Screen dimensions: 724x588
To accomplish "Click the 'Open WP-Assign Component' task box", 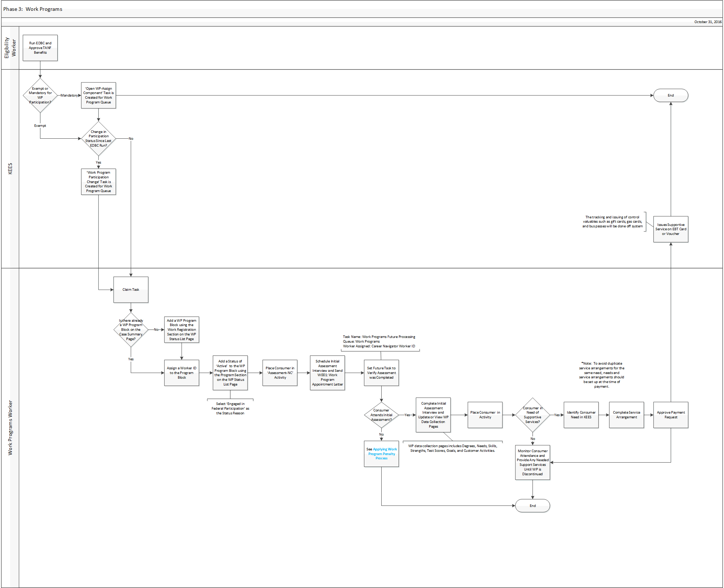I will click(x=98, y=95).
